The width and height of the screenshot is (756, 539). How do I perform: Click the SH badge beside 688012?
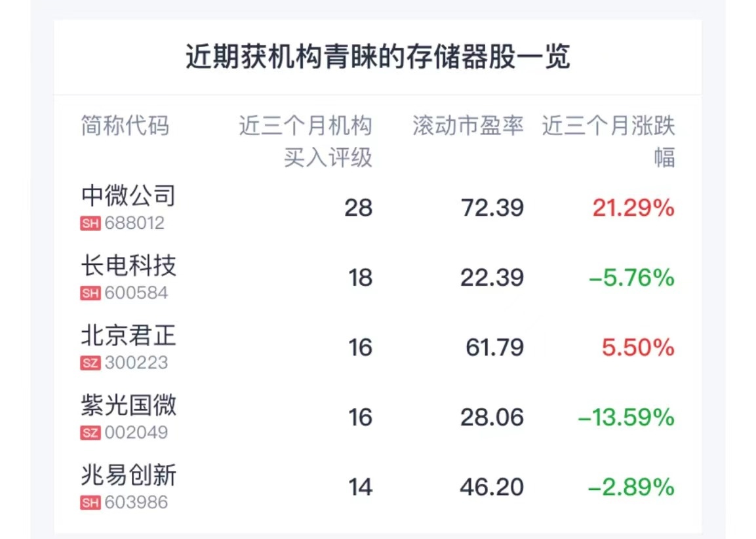90,224
